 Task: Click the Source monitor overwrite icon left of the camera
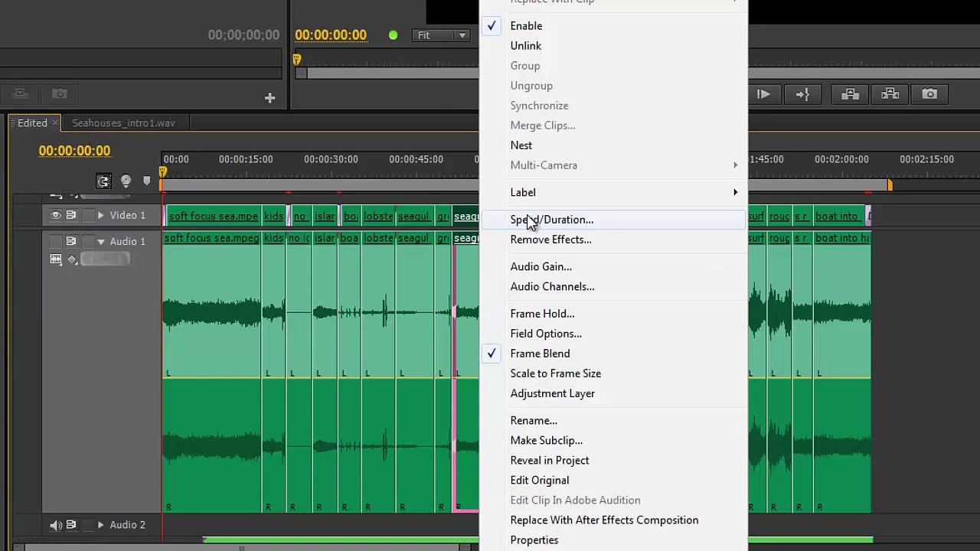[21, 93]
